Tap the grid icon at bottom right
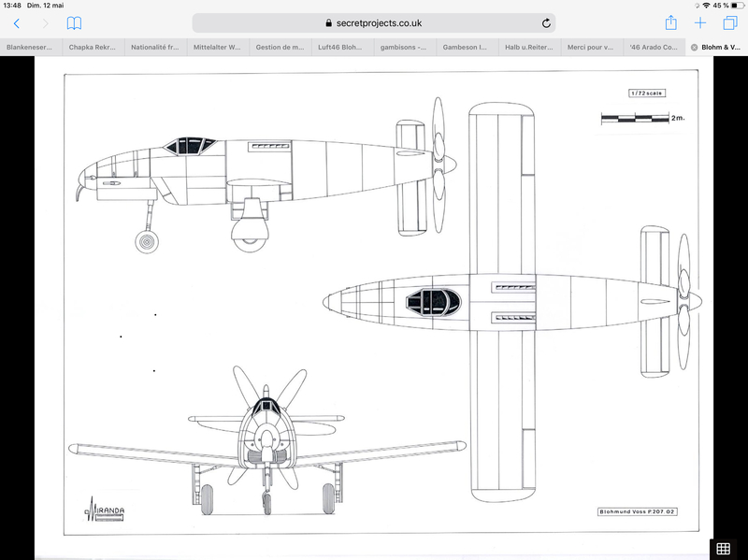This screenshot has width=748, height=560. (x=723, y=548)
